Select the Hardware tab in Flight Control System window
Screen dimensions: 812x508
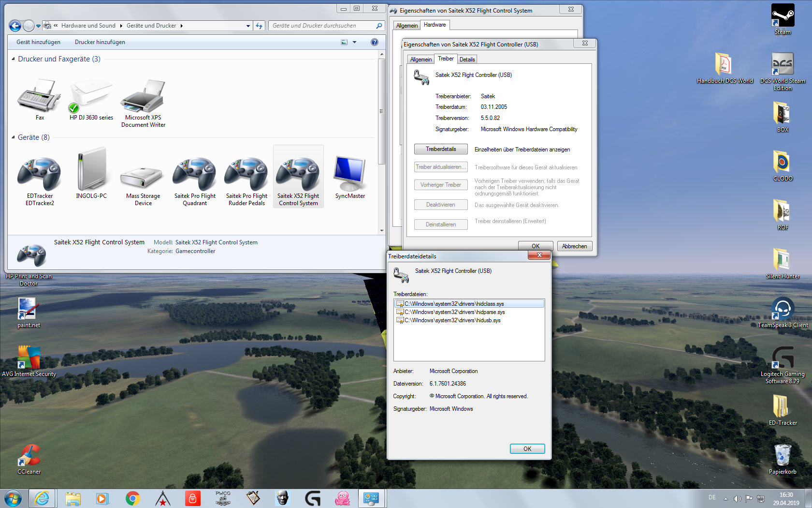(x=435, y=25)
